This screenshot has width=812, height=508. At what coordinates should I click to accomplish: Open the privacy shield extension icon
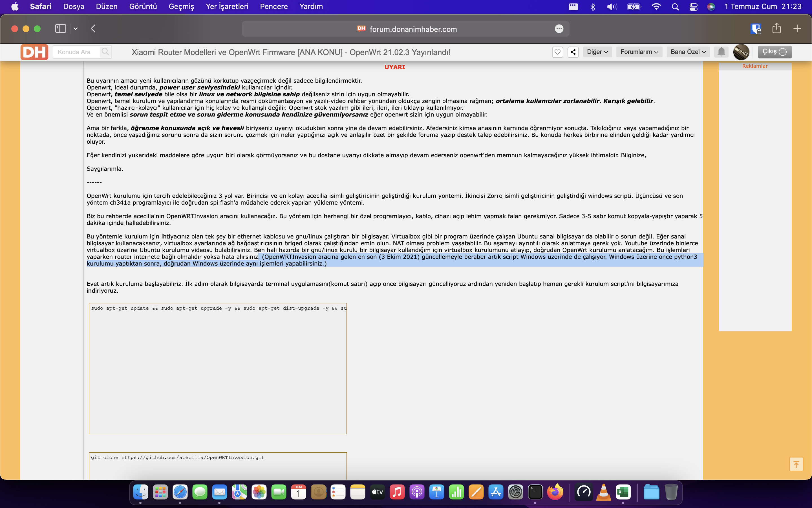click(756, 29)
